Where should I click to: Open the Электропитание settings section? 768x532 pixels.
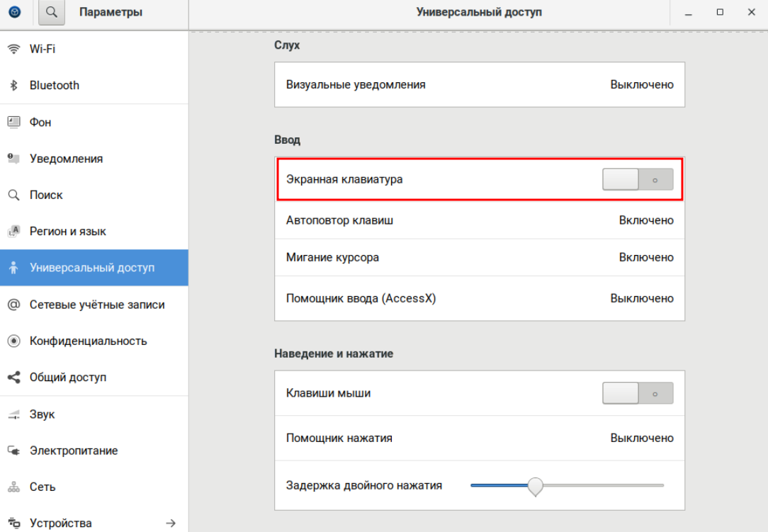coord(74,451)
